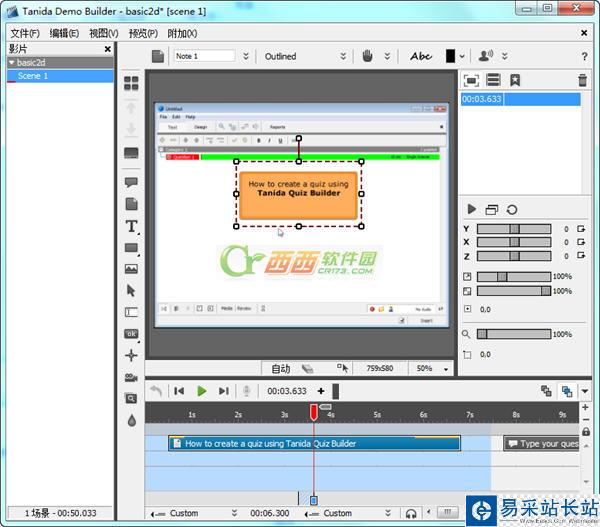Open the Abc text formatting
Viewport: 600px width, 527px height.
point(421,56)
